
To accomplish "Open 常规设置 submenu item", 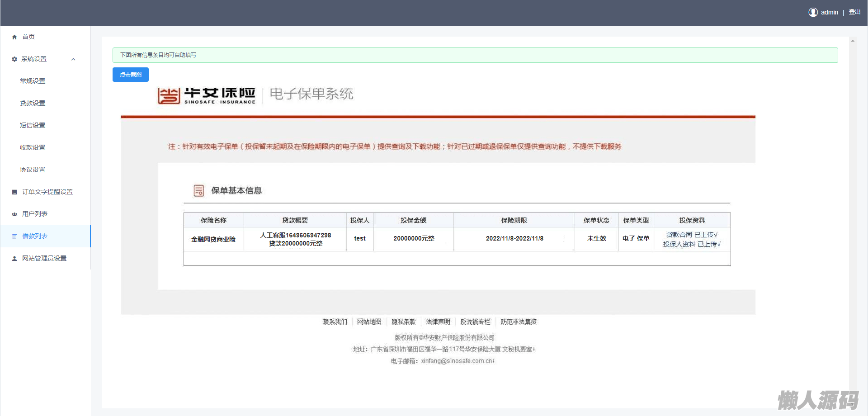I will (x=33, y=81).
